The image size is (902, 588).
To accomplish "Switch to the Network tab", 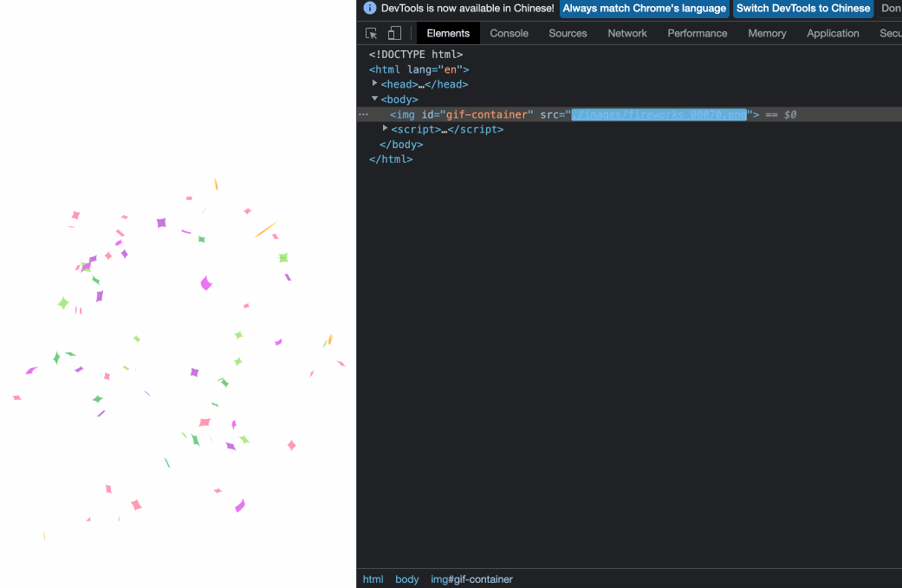I will (x=626, y=33).
